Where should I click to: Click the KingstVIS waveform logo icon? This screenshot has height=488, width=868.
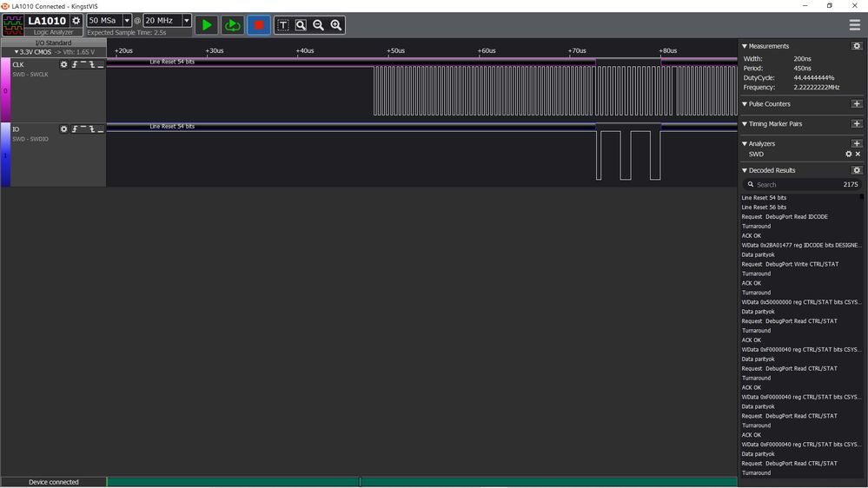pyautogui.click(x=13, y=25)
